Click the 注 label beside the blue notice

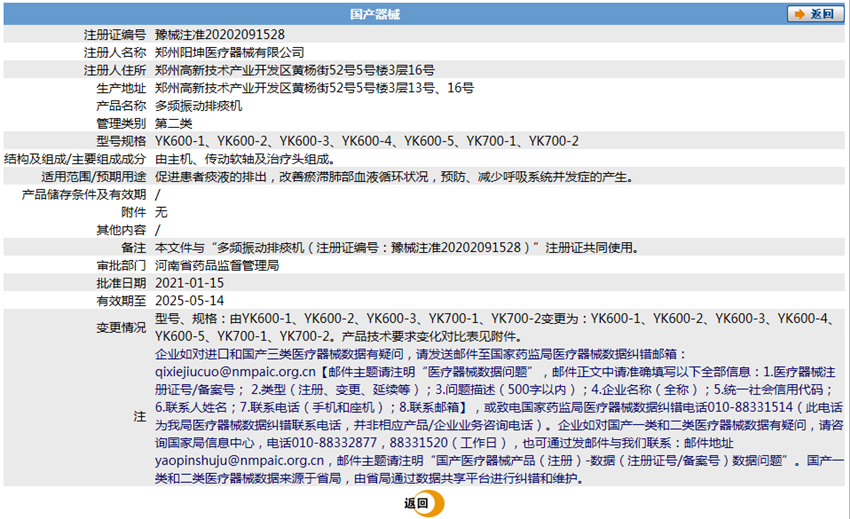[140, 417]
